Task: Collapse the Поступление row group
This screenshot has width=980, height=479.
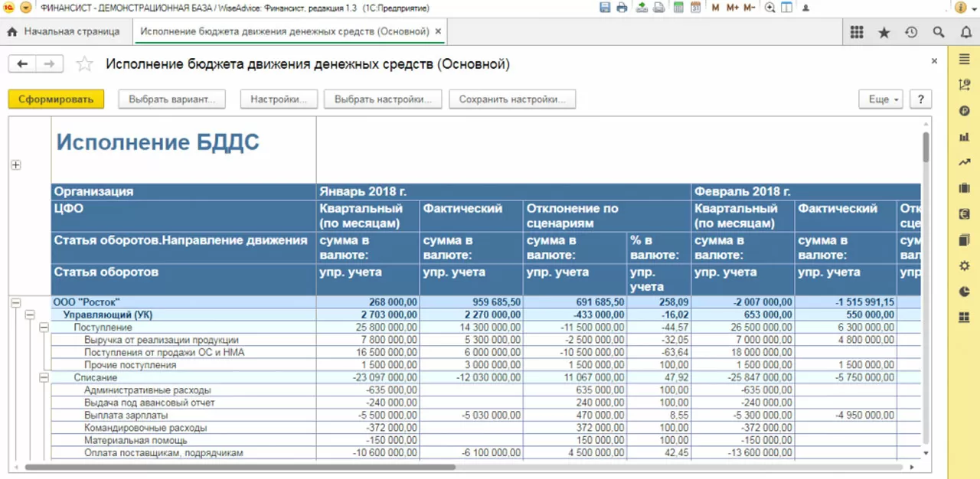Action: 44,327
